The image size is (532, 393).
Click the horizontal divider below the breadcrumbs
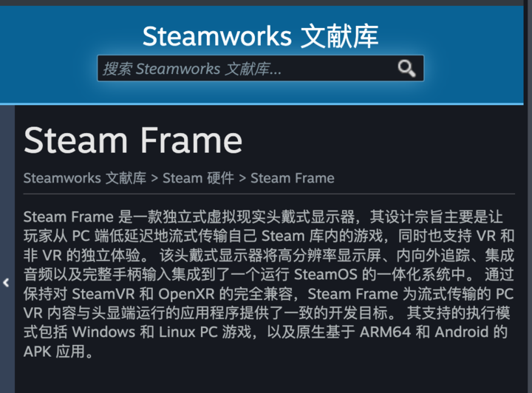click(269, 194)
